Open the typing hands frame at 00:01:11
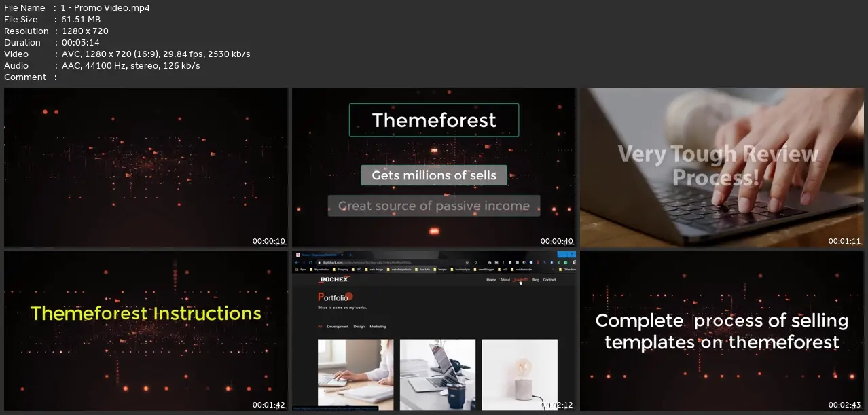This screenshot has width=868, height=415. click(722, 167)
